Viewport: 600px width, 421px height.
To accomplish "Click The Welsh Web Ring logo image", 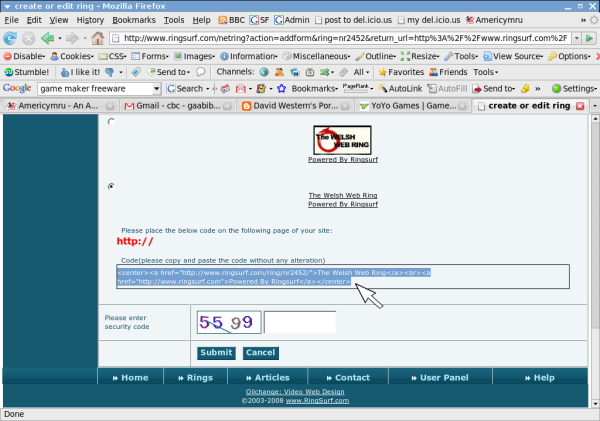I will (x=342, y=140).
